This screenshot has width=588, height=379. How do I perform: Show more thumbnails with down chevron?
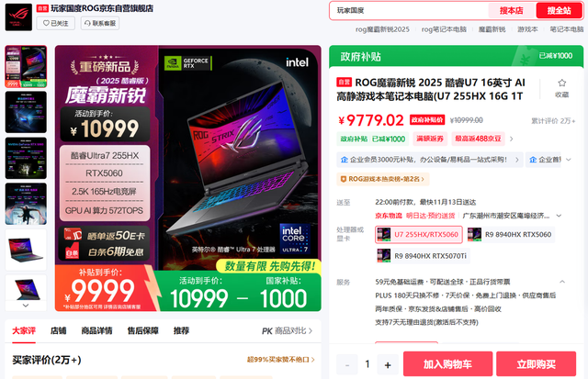point(26,306)
